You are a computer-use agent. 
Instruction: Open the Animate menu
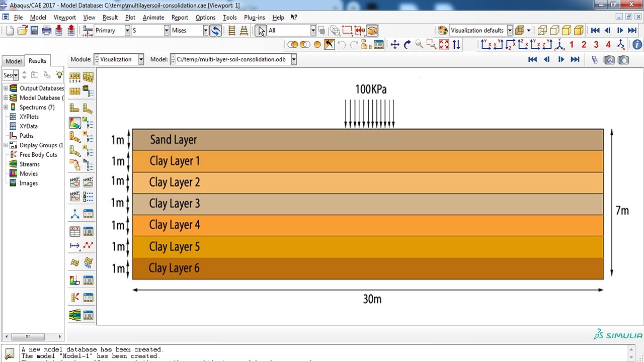pyautogui.click(x=153, y=17)
